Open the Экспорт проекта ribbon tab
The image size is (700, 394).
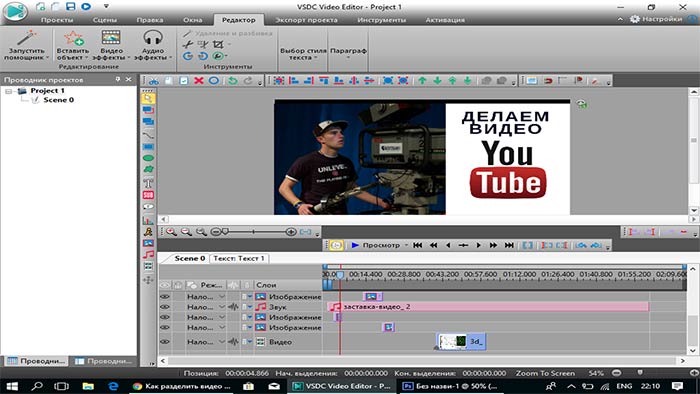tap(306, 20)
